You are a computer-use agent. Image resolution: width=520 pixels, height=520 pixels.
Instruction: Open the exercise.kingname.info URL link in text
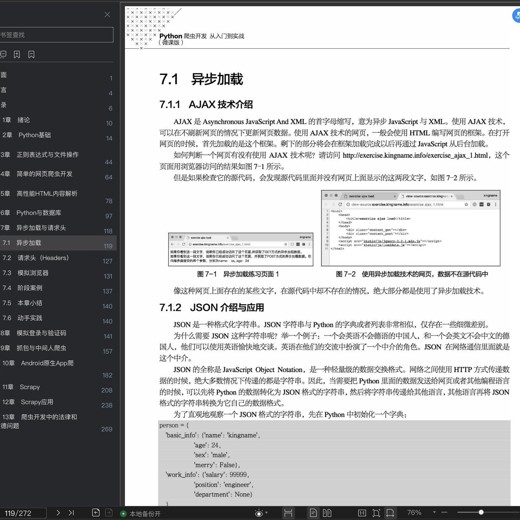point(415,155)
